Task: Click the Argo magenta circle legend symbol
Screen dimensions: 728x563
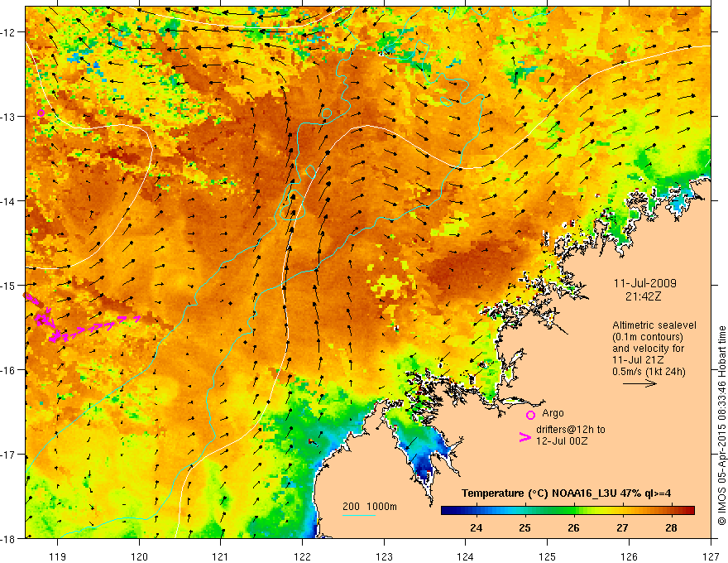Action: [530, 415]
